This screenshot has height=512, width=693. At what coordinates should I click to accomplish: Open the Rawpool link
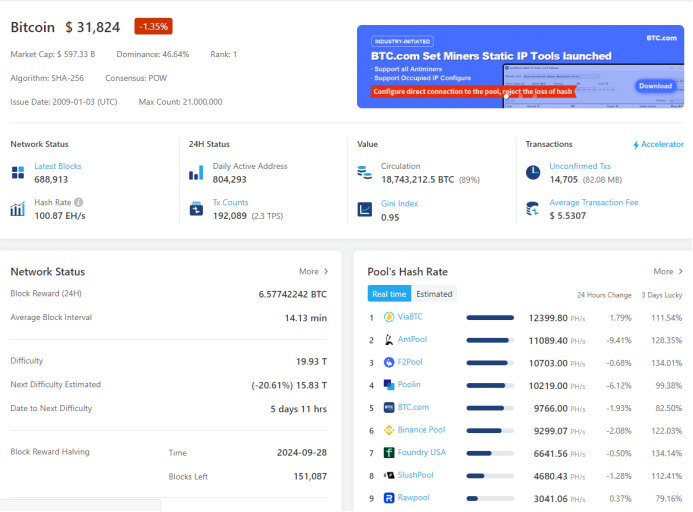tap(413, 497)
